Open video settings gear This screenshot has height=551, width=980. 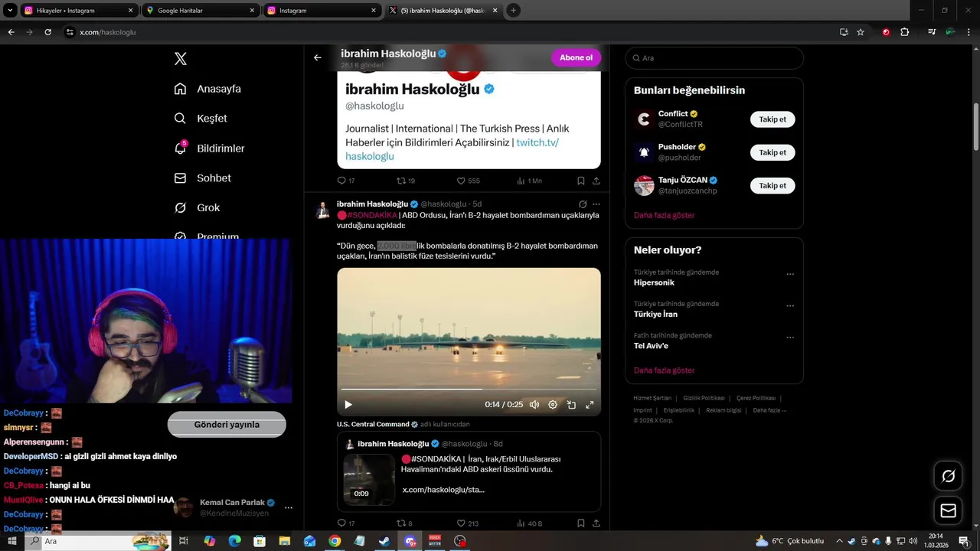[553, 404]
